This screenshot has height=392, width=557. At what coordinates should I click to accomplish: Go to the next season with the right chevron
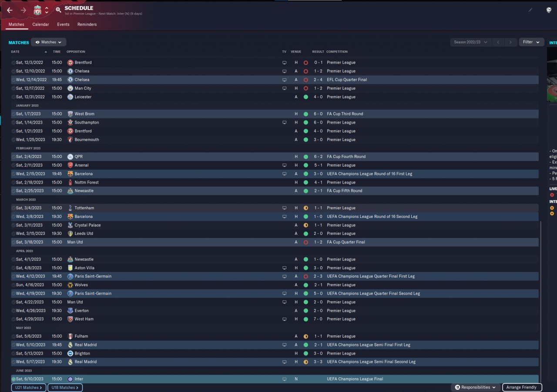click(510, 42)
